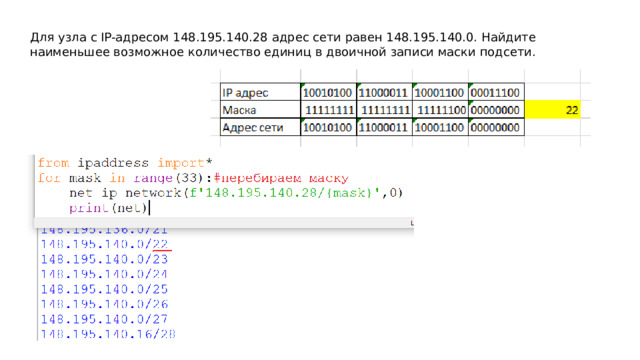This screenshot has height=360, width=640.
Task: Click the yellow cell containing 22
Action: (x=552, y=110)
